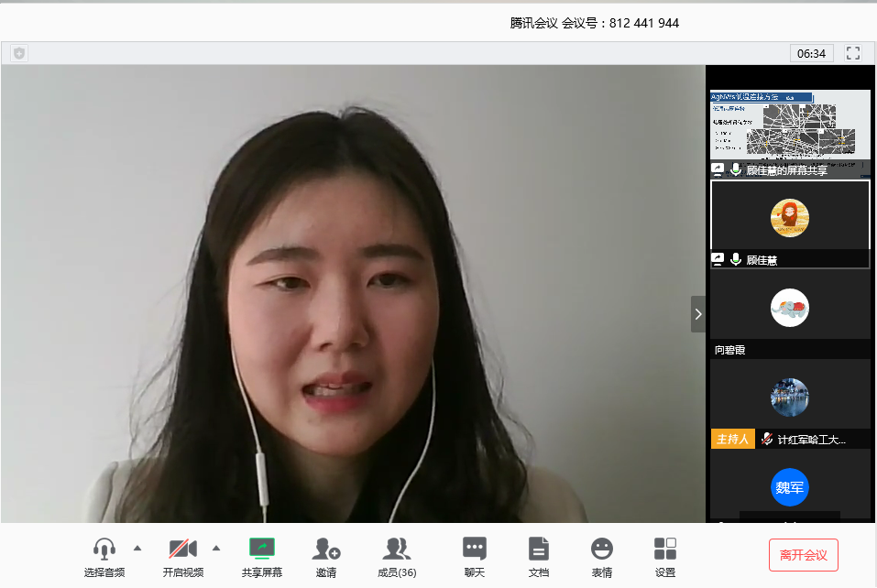
Task: Mute the mic on 顾佳慧的屏幕共享 tile
Action: point(736,169)
